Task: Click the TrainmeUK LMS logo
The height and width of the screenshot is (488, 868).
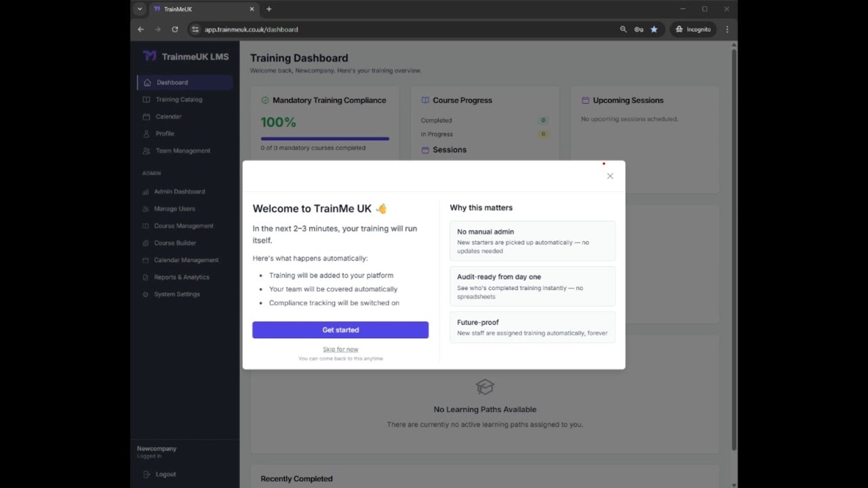Action: (x=186, y=56)
